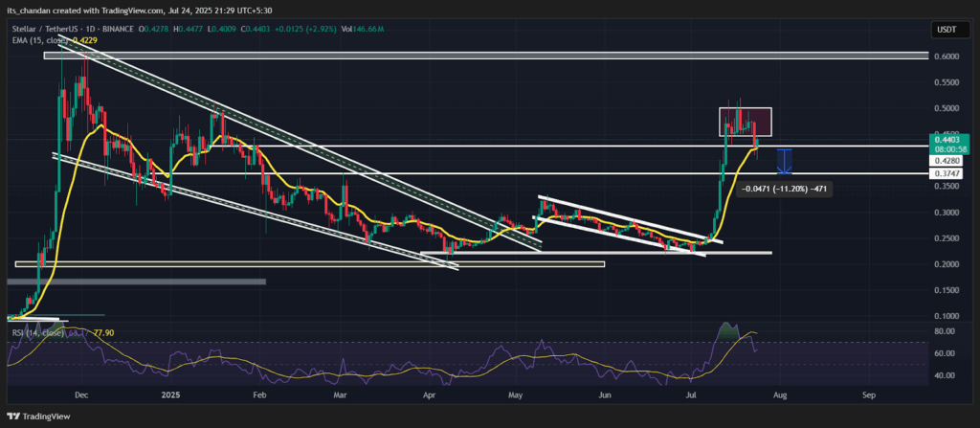
Task: Click the high price value 0.4477
Action: coord(189,30)
